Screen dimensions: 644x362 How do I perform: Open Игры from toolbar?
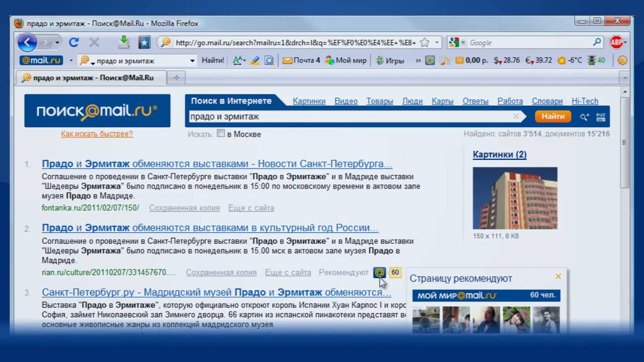click(390, 60)
